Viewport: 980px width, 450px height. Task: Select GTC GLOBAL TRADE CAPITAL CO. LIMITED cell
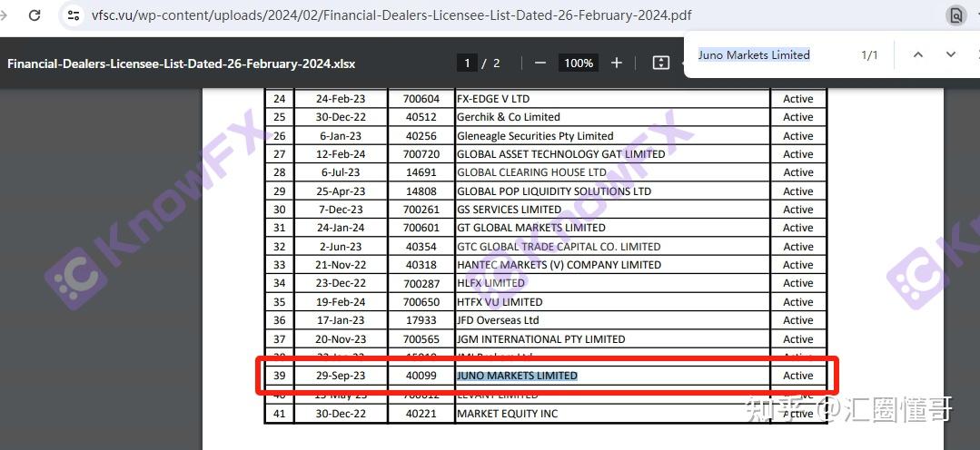[x=612, y=247]
